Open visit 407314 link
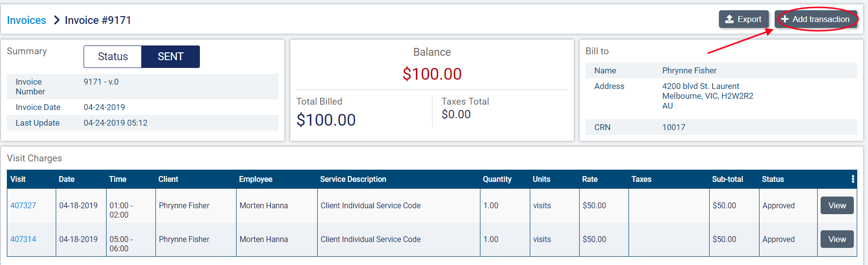The height and width of the screenshot is (265, 868). pyautogui.click(x=23, y=239)
